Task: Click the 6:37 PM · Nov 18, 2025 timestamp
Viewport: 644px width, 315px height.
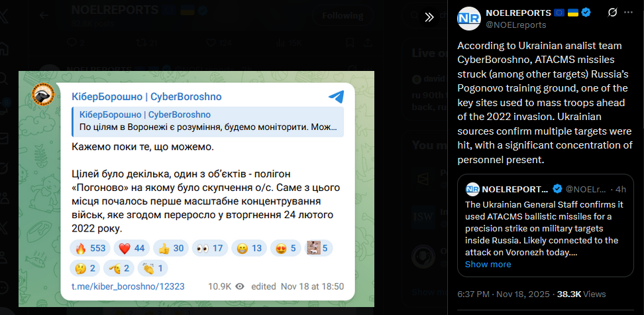Action: tap(504, 294)
